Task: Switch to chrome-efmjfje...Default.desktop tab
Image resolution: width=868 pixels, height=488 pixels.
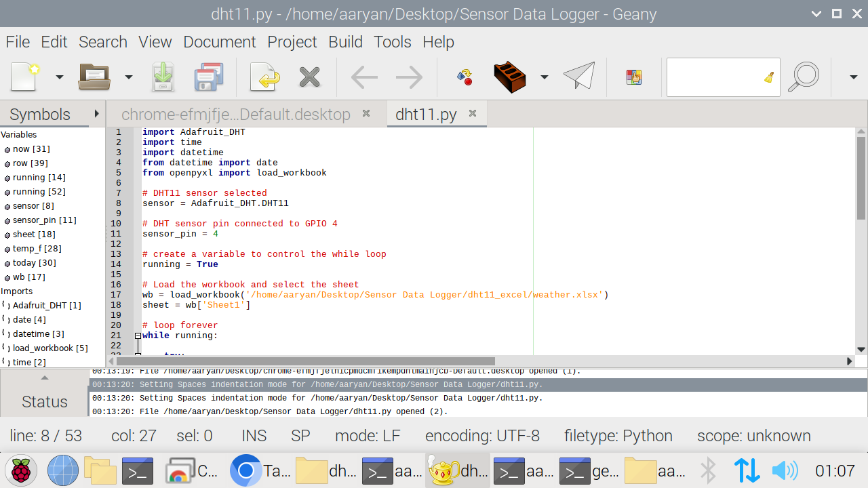Action: tap(236, 115)
